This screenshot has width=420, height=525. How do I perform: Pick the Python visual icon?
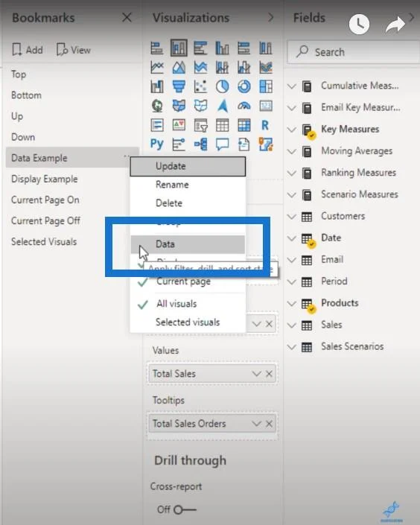click(x=156, y=144)
